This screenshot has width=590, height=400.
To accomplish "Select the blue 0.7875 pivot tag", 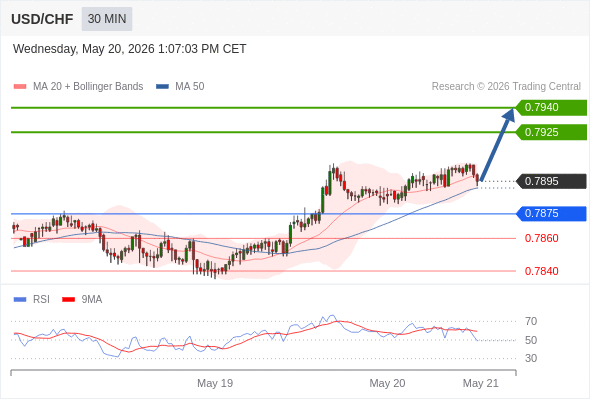I will pos(551,213).
